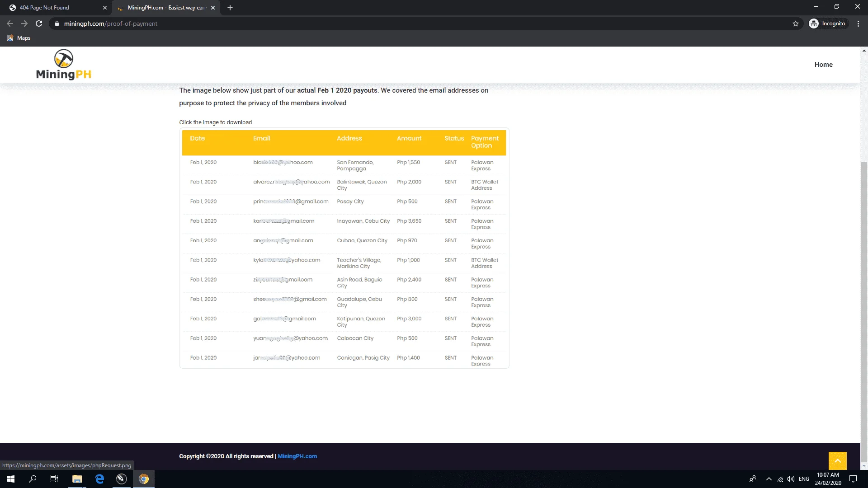This screenshot has width=868, height=488.
Task: Open Task View on the taskbar
Action: (54, 479)
